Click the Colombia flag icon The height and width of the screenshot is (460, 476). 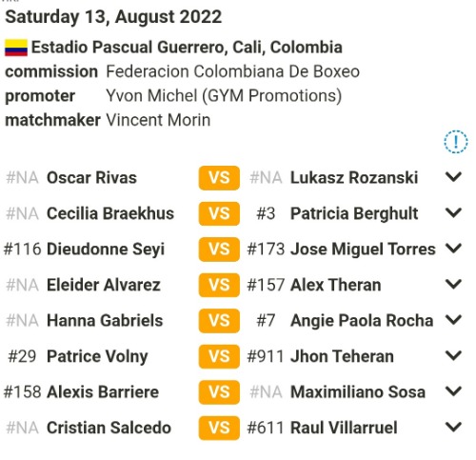[16, 48]
